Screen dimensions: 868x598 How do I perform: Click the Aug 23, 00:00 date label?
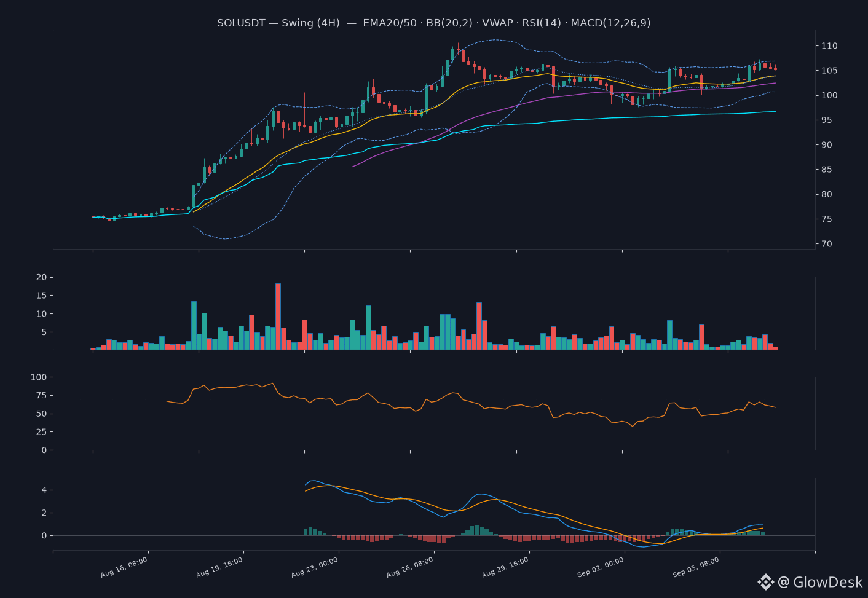315,567
